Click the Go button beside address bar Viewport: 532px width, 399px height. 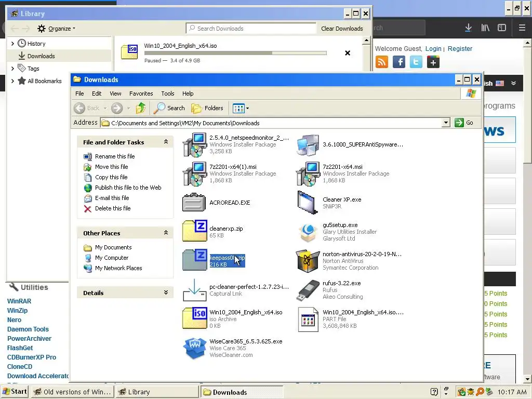pyautogui.click(x=464, y=123)
